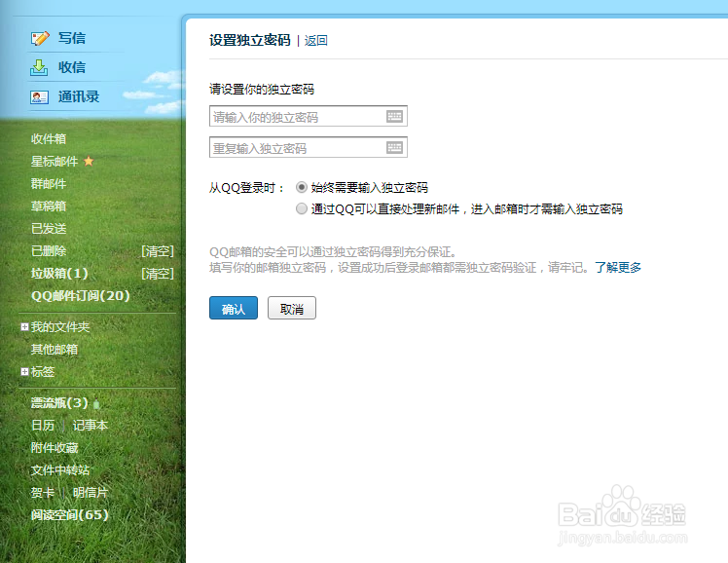
Task: Open 漂流瓶(3) entry
Action: pyautogui.click(x=59, y=402)
